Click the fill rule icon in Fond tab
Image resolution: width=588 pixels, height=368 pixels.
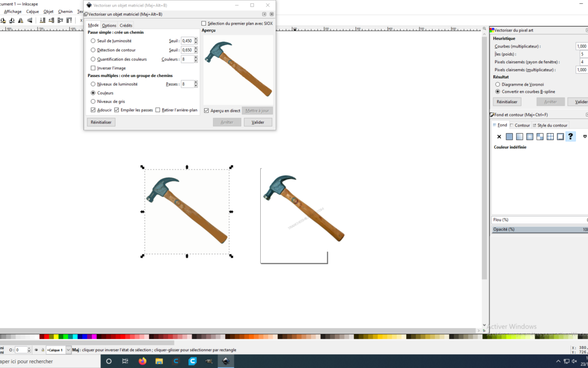click(x=585, y=136)
